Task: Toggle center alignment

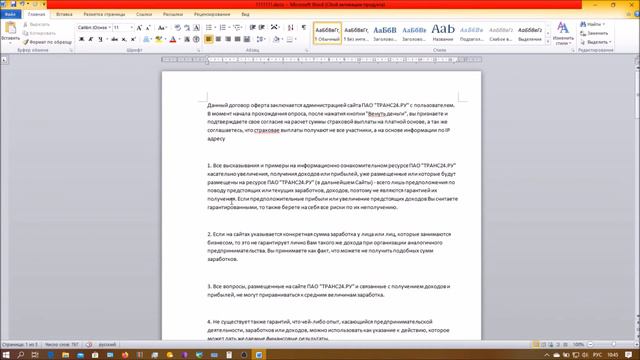Action: [218, 39]
